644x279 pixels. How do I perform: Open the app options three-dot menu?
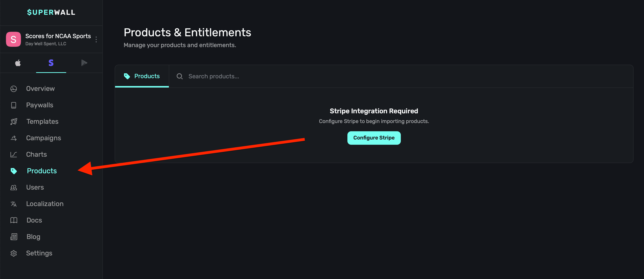(96, 39)
